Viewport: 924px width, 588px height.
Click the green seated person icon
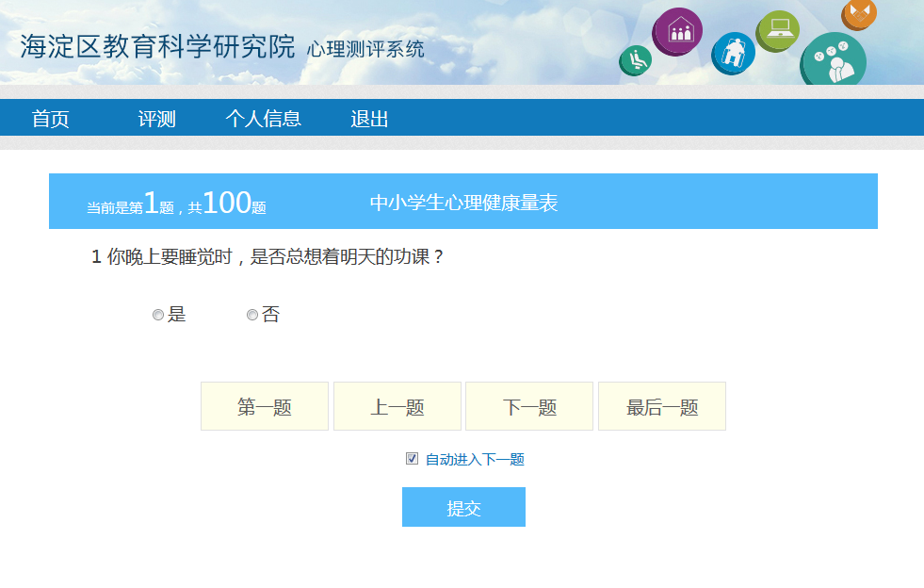636,60
